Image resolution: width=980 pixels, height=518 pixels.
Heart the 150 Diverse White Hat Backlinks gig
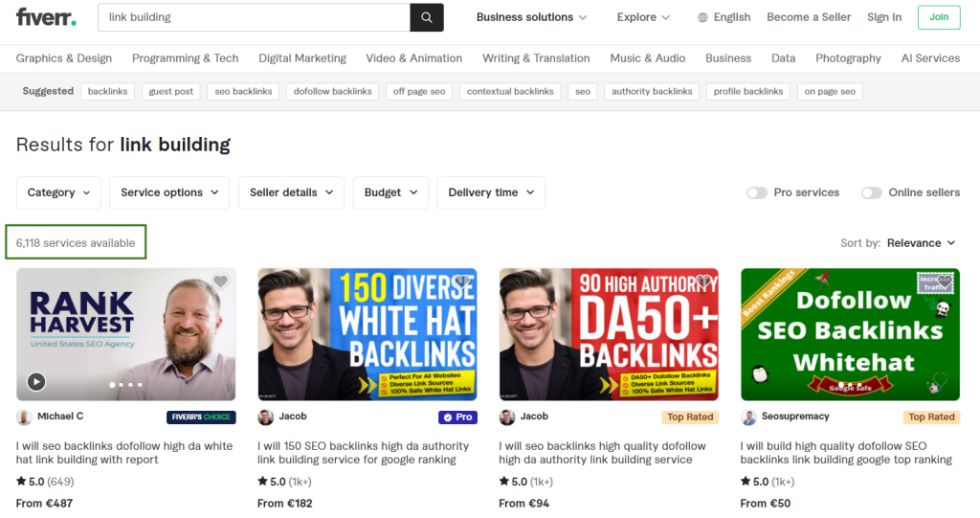point(462,282)
